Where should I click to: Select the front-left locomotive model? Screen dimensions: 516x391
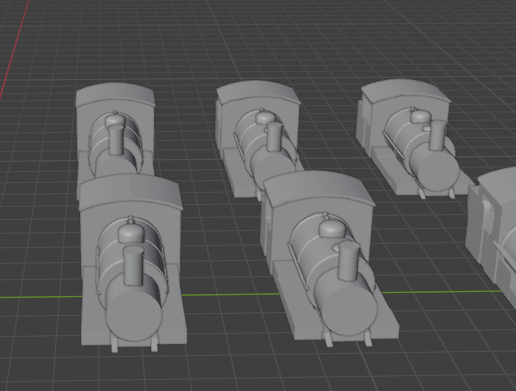coord(133,263)
